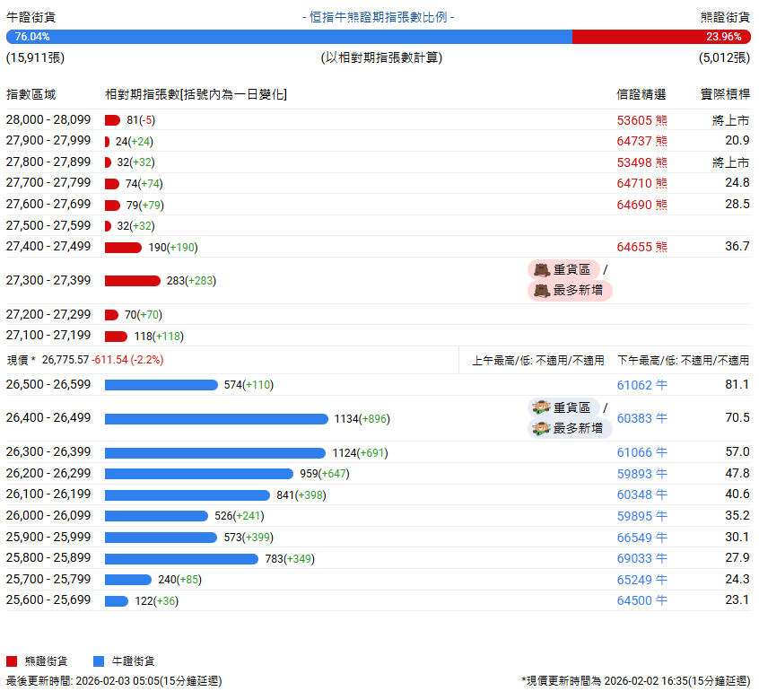
Task: Click the current price 26,775.57
Action: (x=65, y=360)
